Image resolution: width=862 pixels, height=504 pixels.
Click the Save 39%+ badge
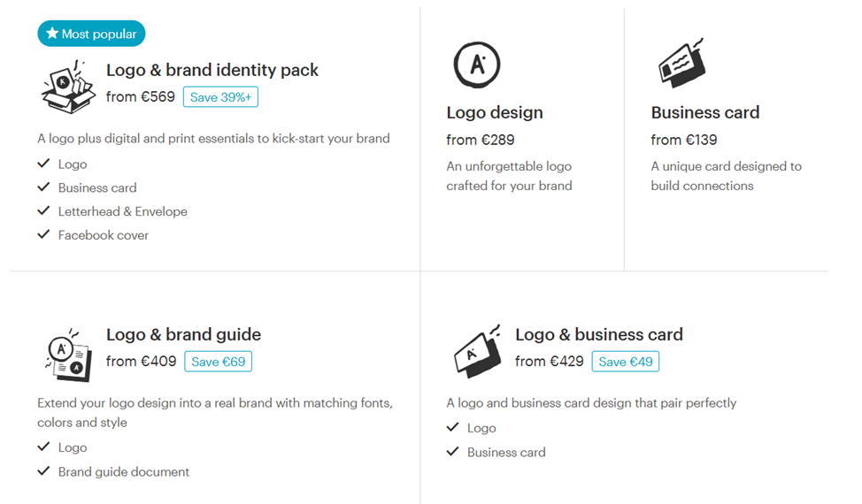click(x=220, y=97)
